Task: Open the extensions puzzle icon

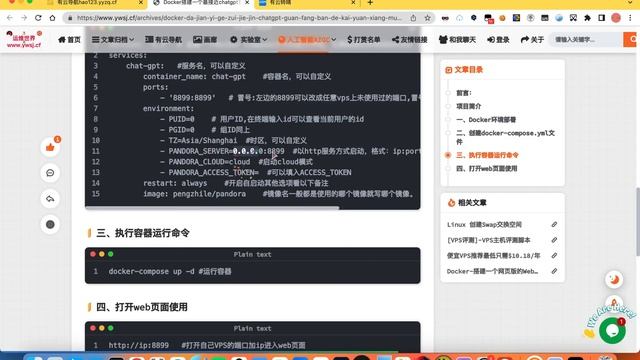Action: click(x=587, y=18)
